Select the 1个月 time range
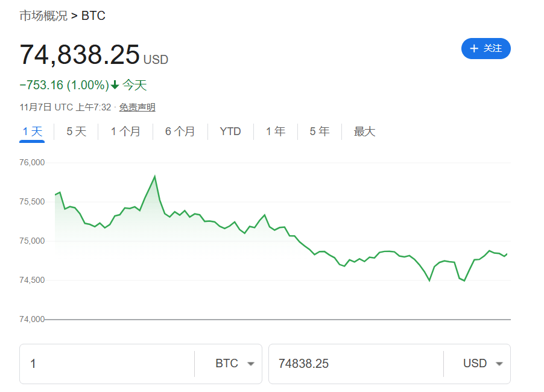The width and height of the screenshot is (544, 392). point(125,131)
